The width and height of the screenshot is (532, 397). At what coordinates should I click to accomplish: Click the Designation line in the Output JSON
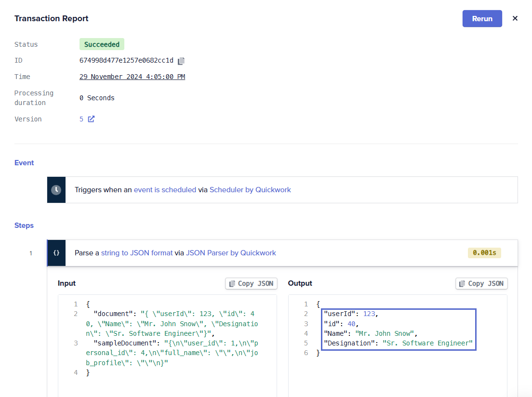(x=398, y=343)
